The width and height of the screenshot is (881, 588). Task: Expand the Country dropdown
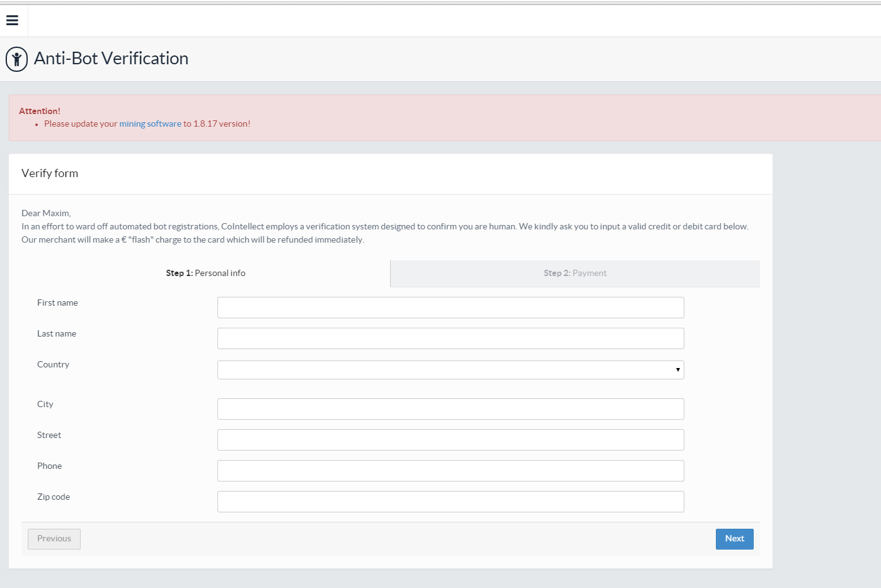[x=451, y=370]
